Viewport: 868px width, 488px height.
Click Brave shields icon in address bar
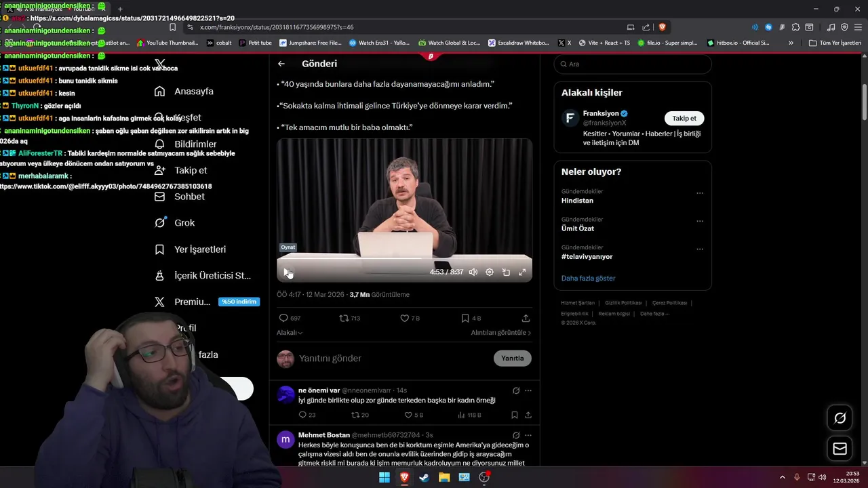click(x=663, y=27)
